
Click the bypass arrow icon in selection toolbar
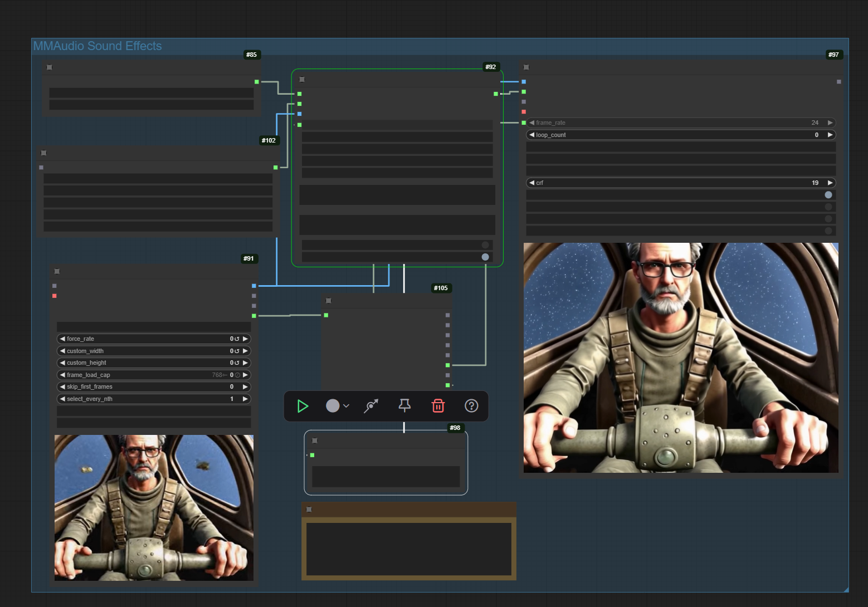point(371,406)
